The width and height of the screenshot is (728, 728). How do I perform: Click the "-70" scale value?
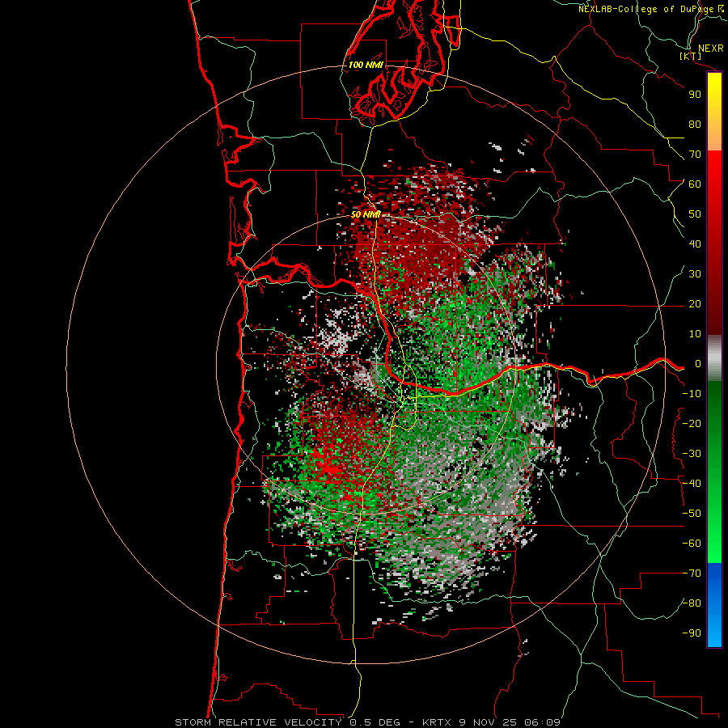click(692, 574)
